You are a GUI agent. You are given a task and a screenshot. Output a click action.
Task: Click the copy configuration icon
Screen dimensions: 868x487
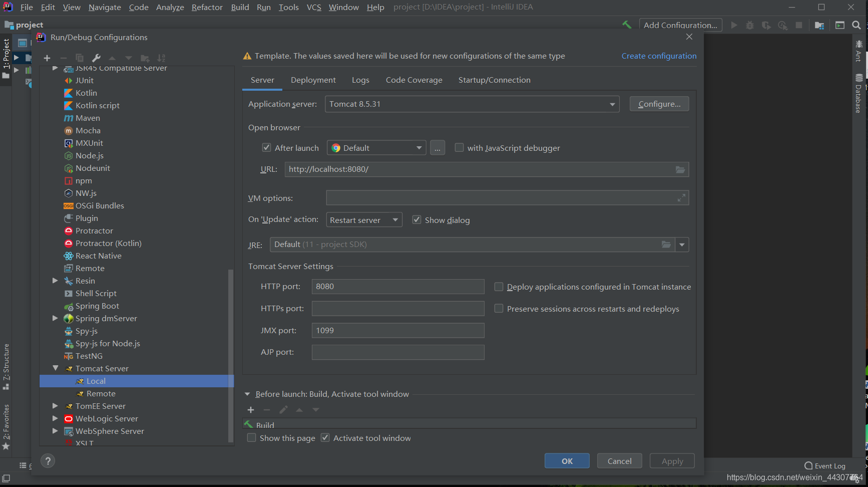coord(80,58)
